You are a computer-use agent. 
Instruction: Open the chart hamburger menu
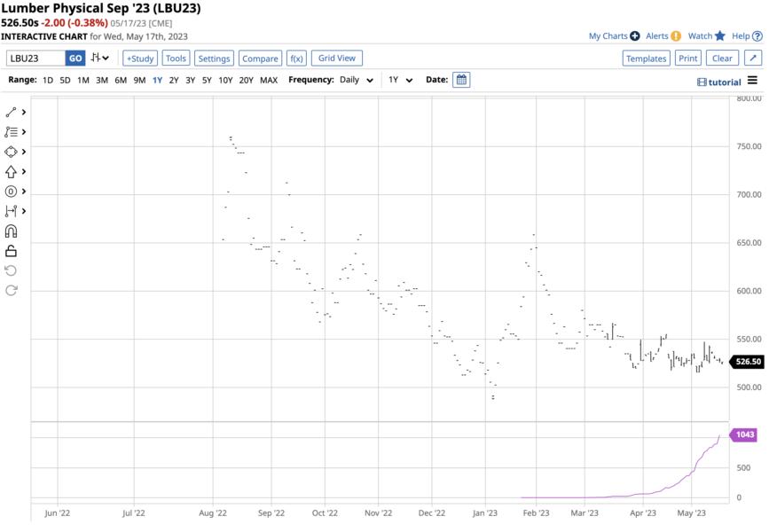click(x=752, y=81)
